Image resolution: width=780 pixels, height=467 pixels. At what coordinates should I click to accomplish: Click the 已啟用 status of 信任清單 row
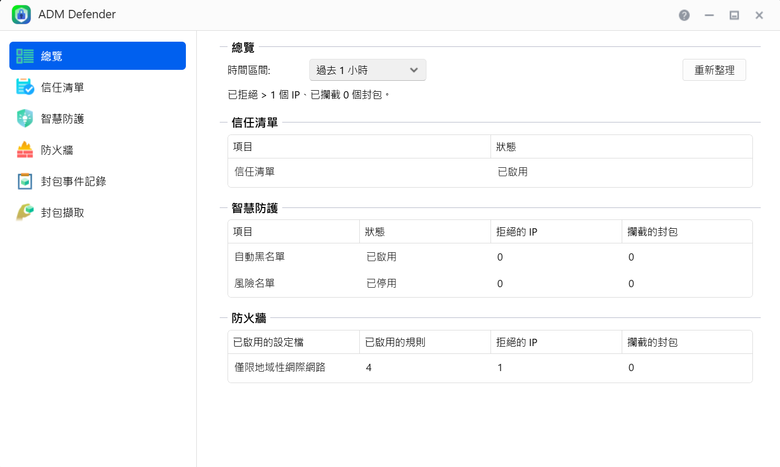[512, 172]
